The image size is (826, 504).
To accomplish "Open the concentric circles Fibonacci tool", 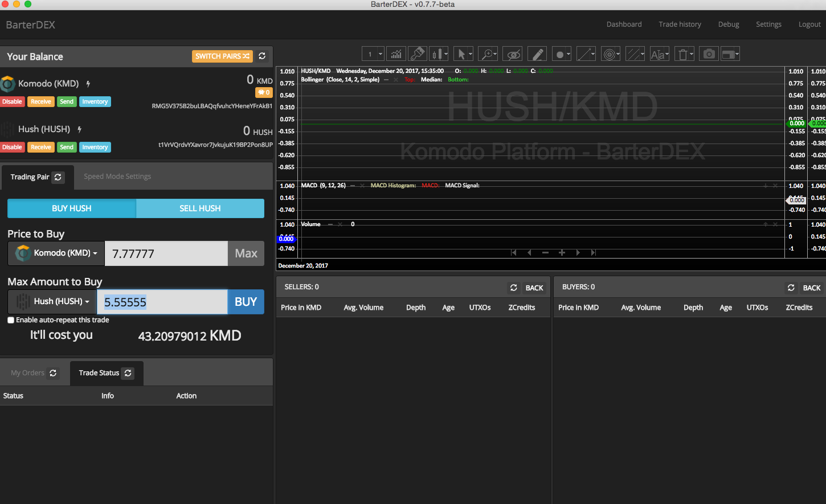I will pyautogui.click(x=610, y=54).
